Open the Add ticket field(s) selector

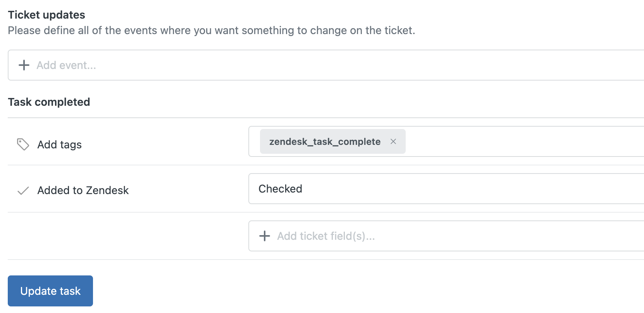[446, 236]
